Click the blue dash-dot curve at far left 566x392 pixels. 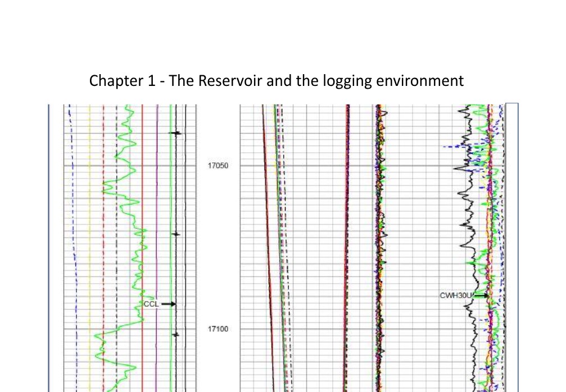click(70, 225)
